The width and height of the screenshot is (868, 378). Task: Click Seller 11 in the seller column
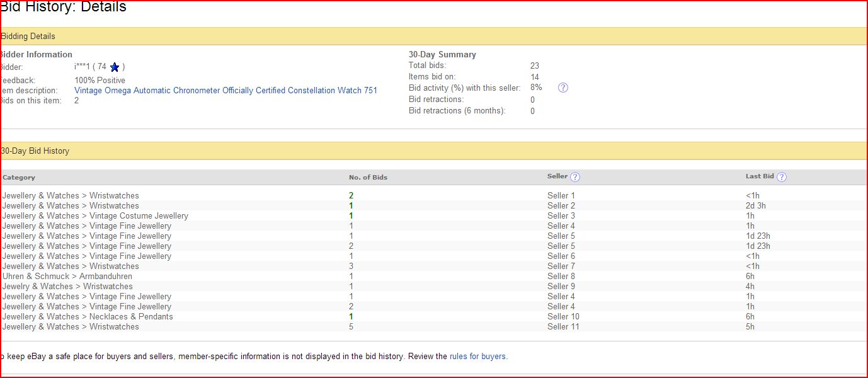coord(563,326)
